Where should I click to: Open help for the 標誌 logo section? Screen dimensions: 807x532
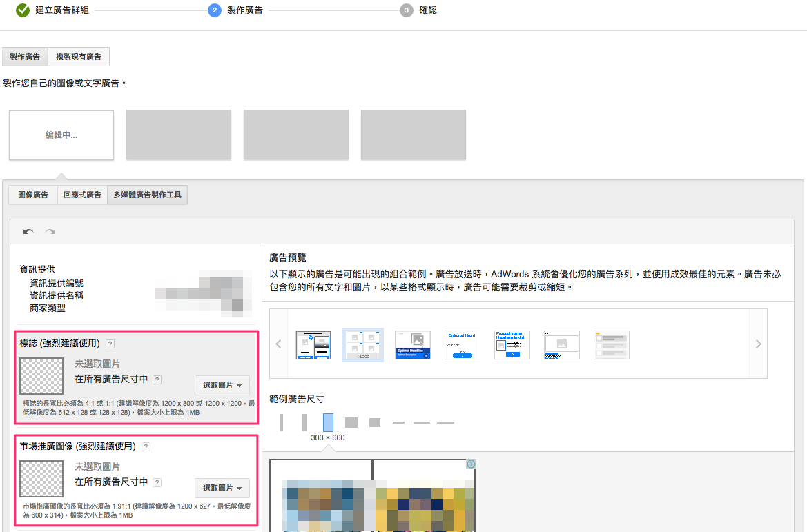(x=110, y=344)
